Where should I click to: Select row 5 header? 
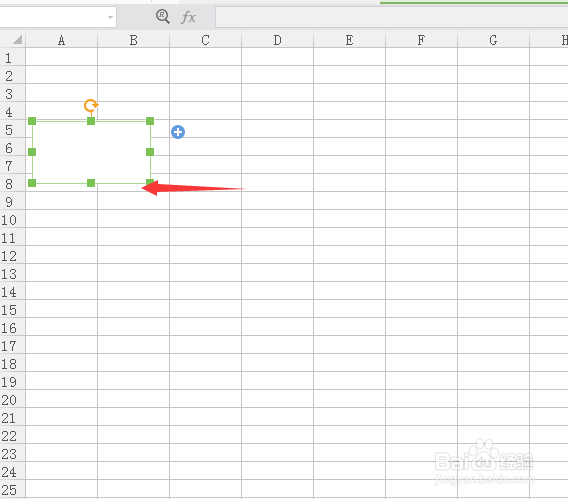[12, 129]
